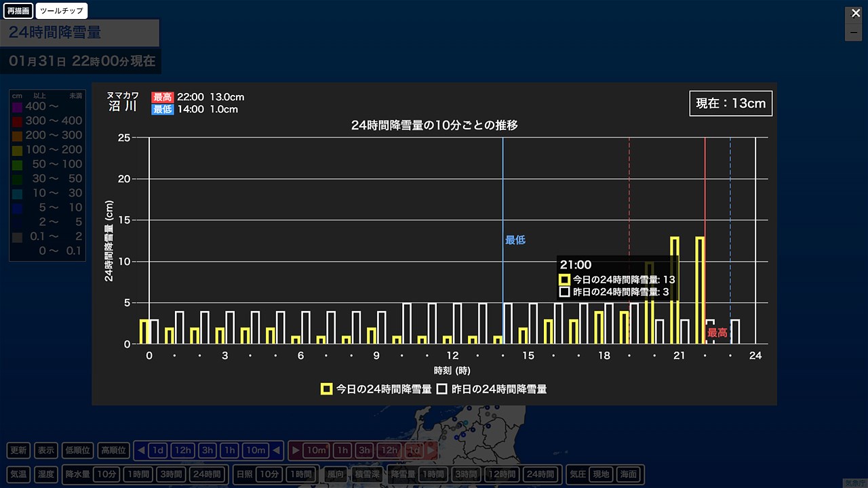Click the yellow 100～200 legend swatch
The width and height of the screenshot is (868, 488).
pyautogui.click(x=17, y=150)
